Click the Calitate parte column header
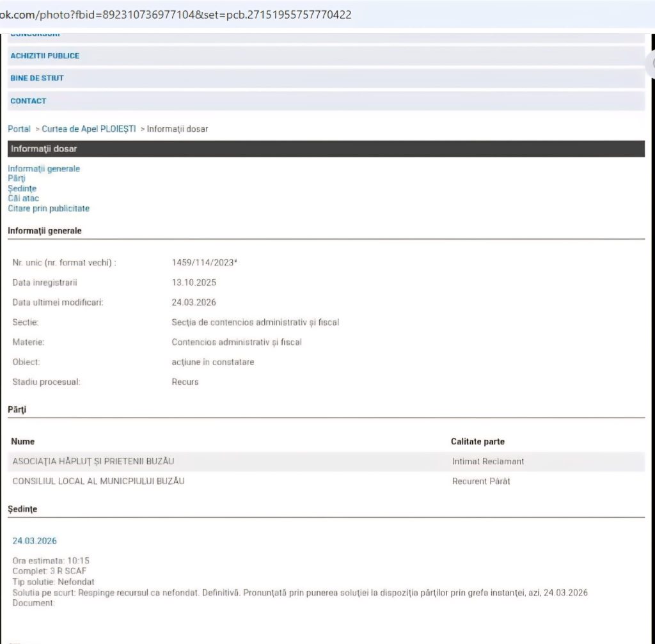Viewport: 655px width, 644px height. pyautogui.click(x=477, y=441)
